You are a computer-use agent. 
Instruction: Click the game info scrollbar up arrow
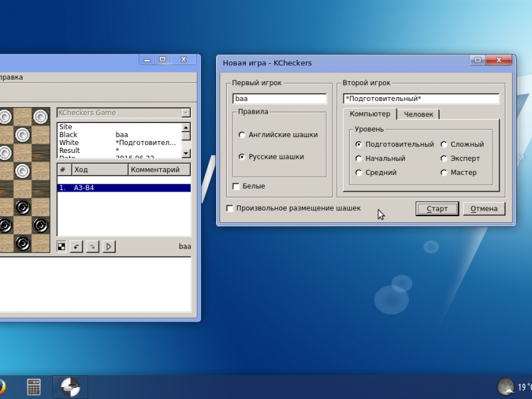(186, 127)
